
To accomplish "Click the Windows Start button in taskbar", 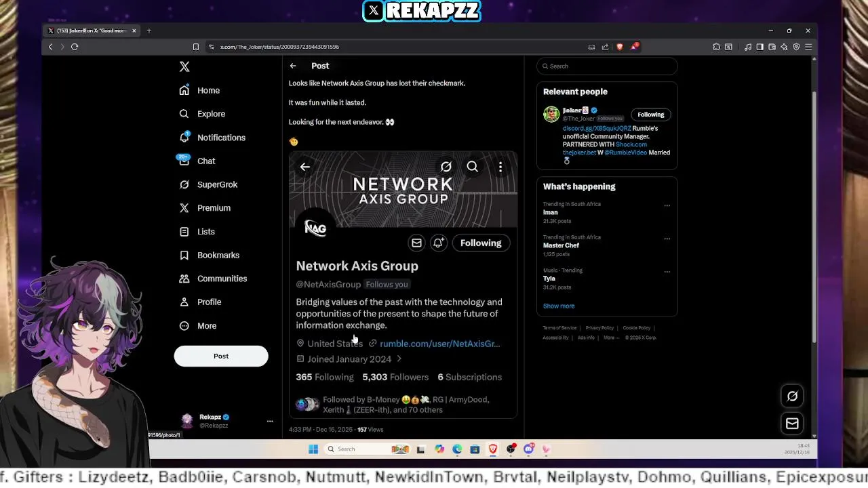I will click(313, 449).
